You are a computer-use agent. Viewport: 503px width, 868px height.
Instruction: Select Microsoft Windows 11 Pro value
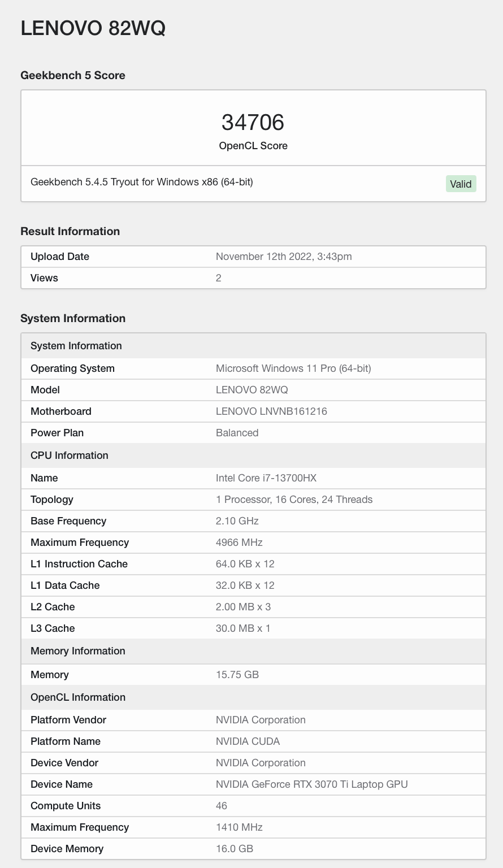point(293,368)
